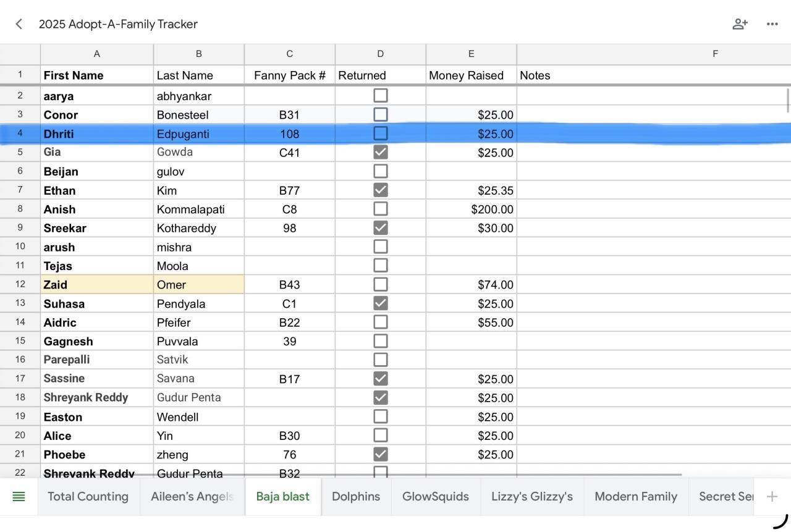Check the Returned box for Conor Bonesteel
791x532 pixels.
tap(381, 115)
